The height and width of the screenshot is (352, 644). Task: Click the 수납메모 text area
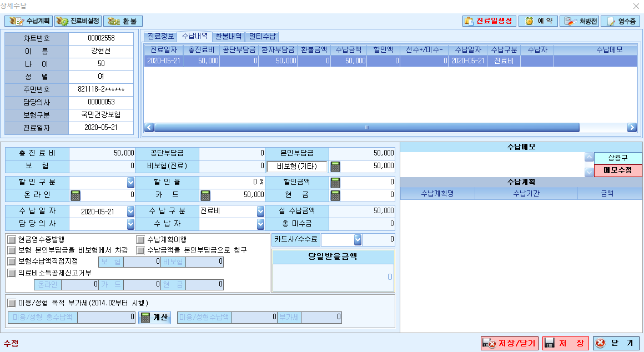click(492, 164)
